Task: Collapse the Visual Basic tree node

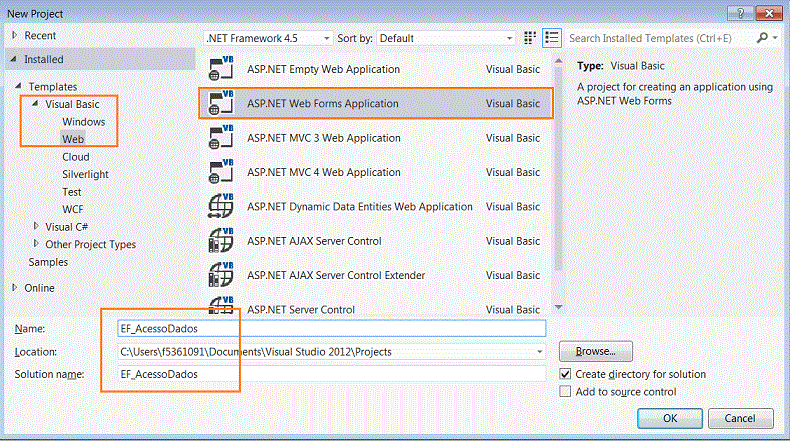Action: tap(35, 104)
